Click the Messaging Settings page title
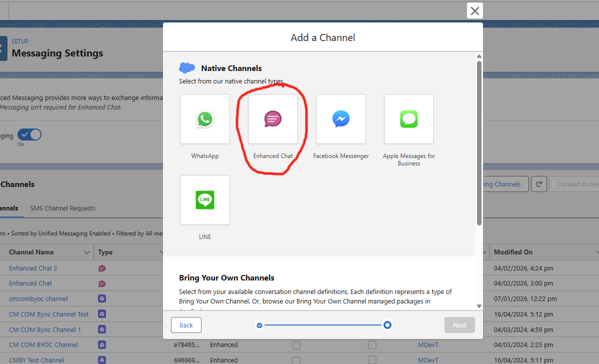599x364 pixels. point(57,53)
